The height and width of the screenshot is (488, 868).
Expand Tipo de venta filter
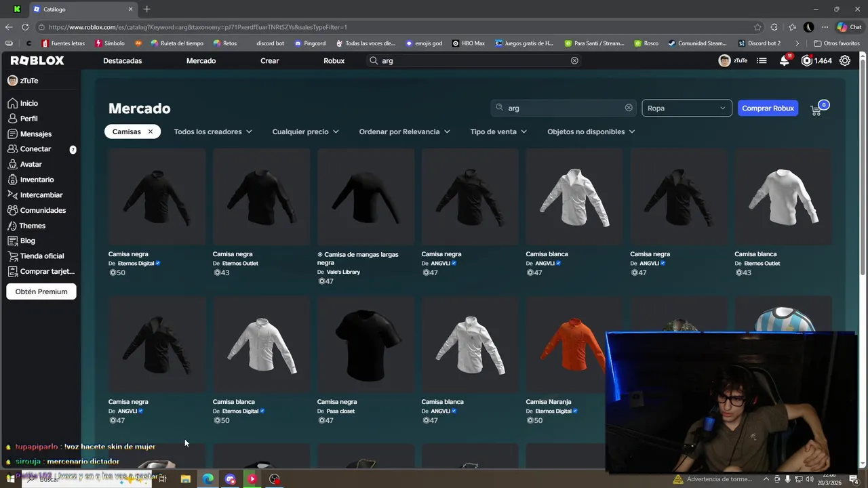point(498,131)
